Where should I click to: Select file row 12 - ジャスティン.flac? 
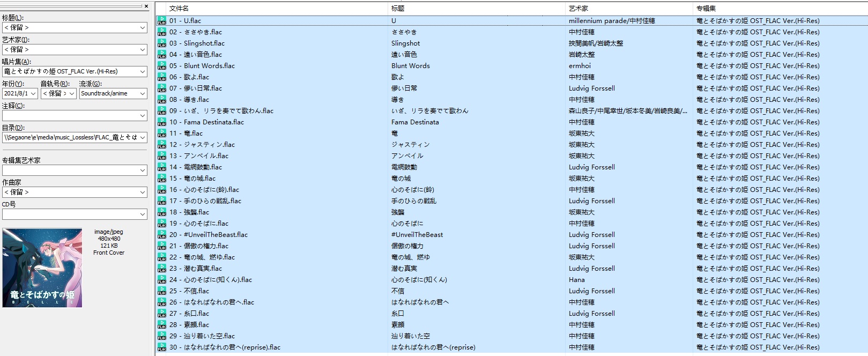(511, 145)
